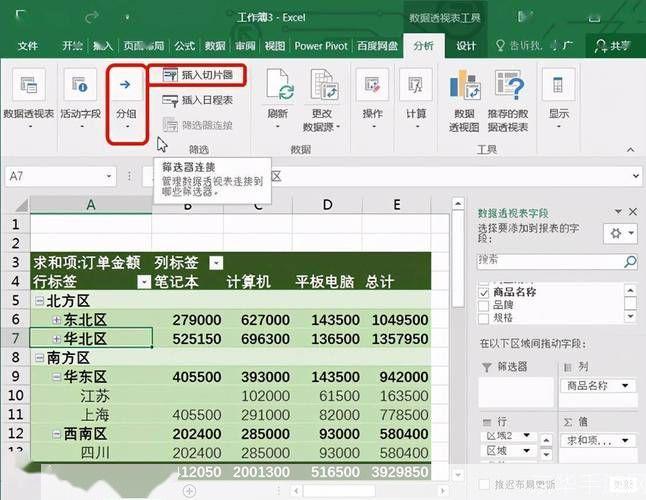
Task: Check the 规格 field checkbox
Action: 484,318
